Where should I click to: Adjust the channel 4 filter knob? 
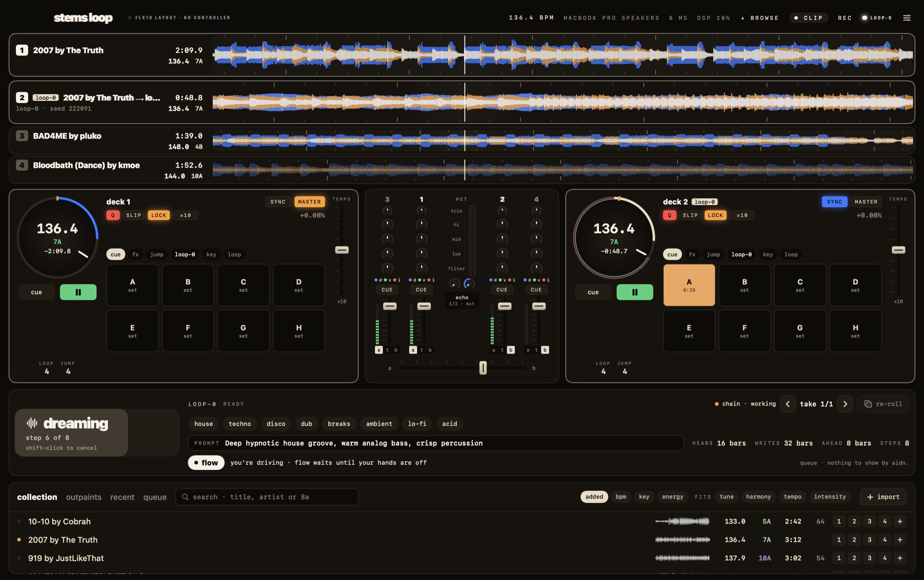point(536,268)
